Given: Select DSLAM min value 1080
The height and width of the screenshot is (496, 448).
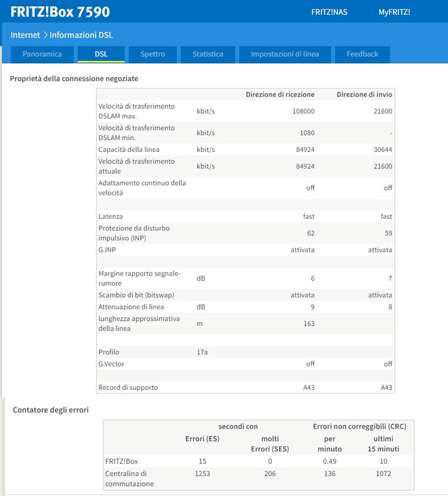Looking at the screenshot, I should pos(307,133).
